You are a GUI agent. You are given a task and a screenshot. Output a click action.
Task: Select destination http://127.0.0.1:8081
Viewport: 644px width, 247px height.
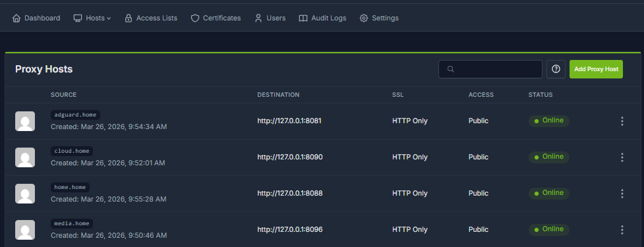click(x=289, y=121)
